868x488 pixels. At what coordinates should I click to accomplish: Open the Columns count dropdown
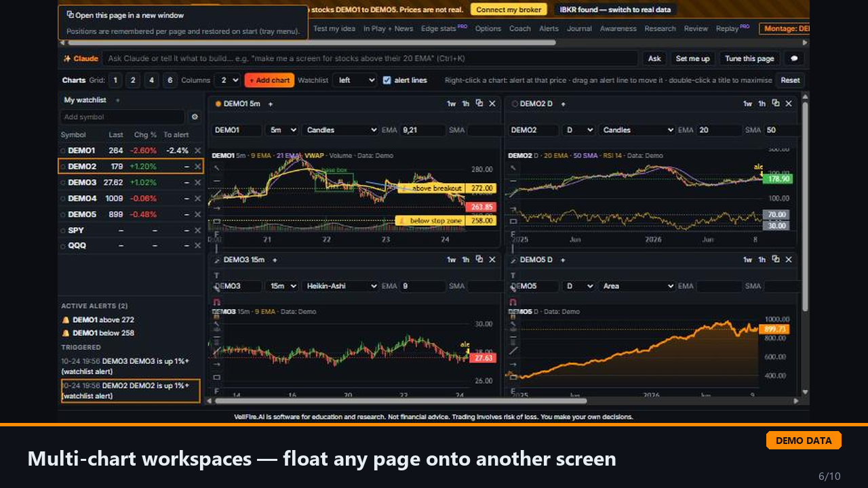click(227, 80)
